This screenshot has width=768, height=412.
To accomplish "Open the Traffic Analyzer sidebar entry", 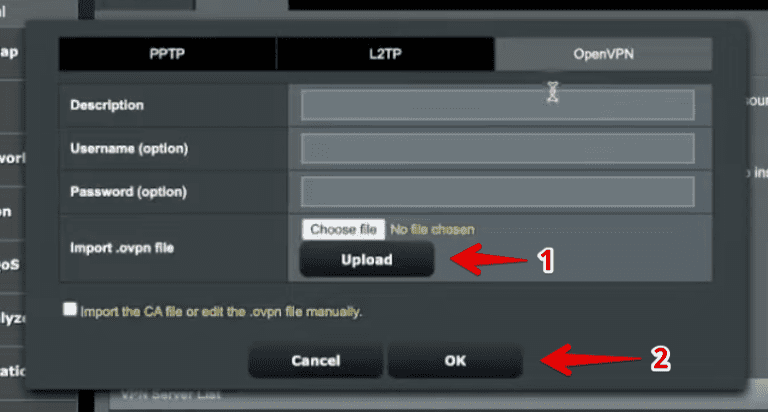I will tap(12, 318).
